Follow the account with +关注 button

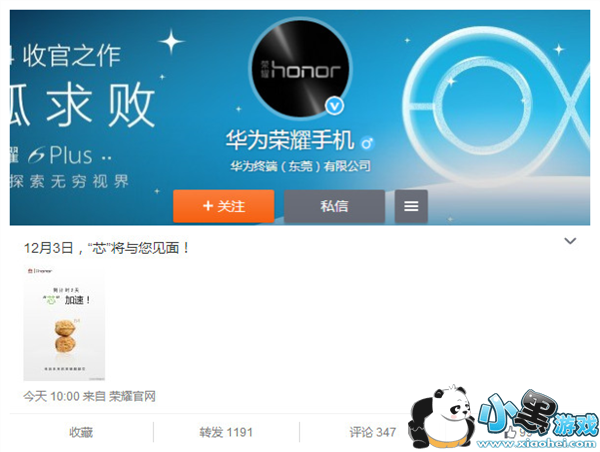(x=224, y=206)
